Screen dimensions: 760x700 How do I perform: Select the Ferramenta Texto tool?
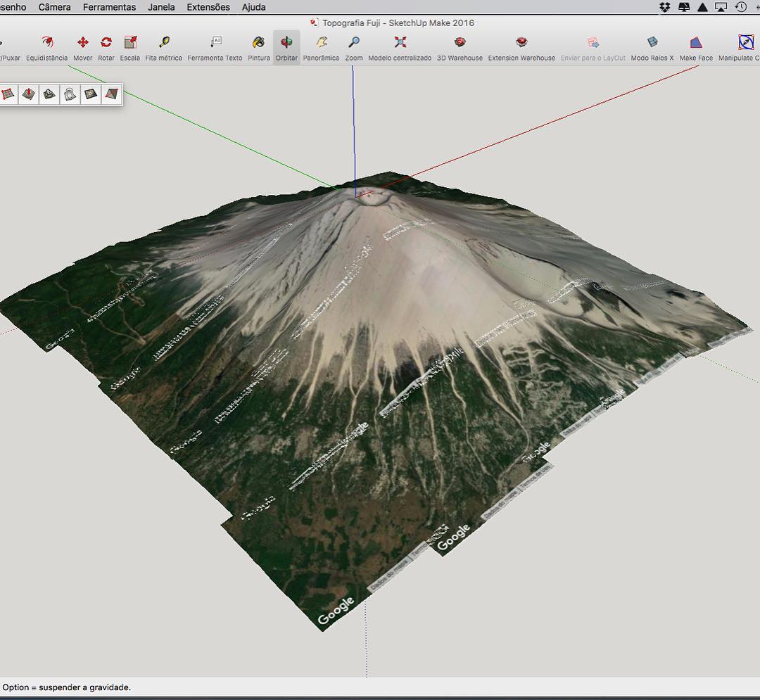[215, 43]
